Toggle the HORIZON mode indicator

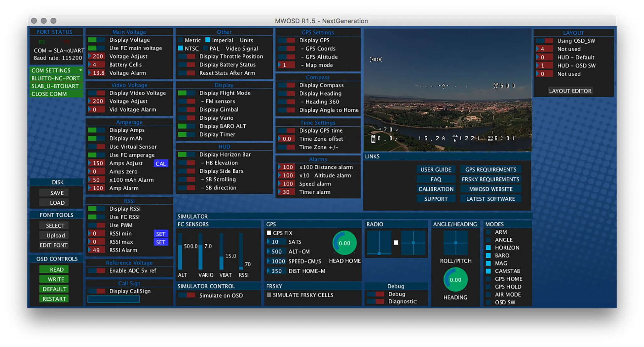[488, 248]
